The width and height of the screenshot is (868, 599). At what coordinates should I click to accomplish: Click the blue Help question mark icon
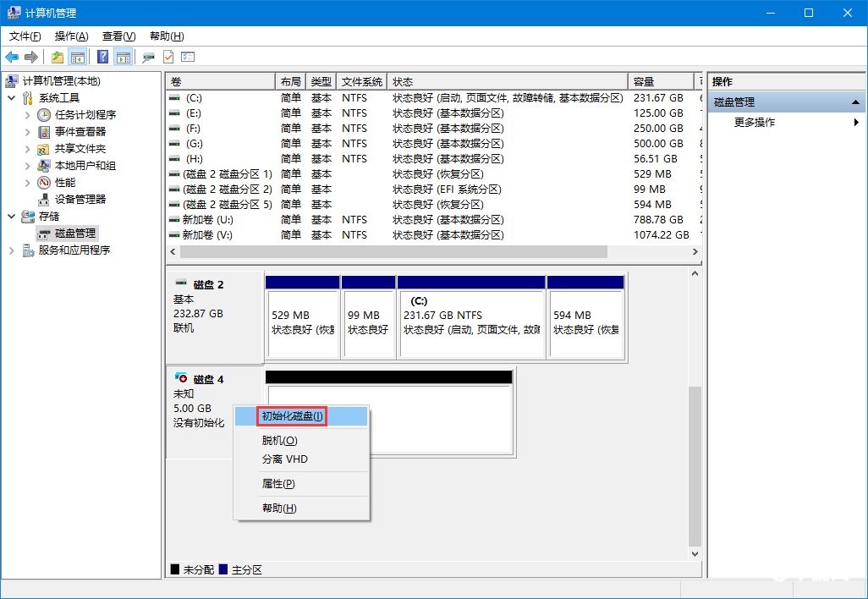[x=103, y=57]
